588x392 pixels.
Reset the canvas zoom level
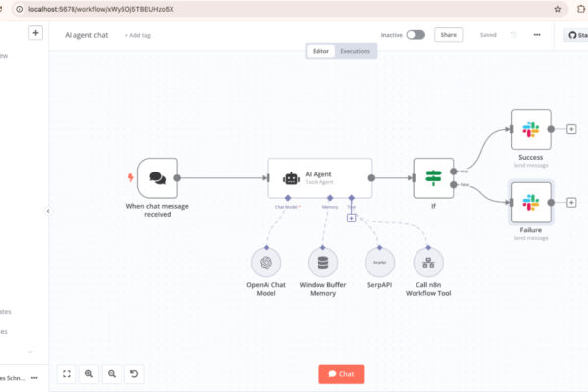point(134,374)
